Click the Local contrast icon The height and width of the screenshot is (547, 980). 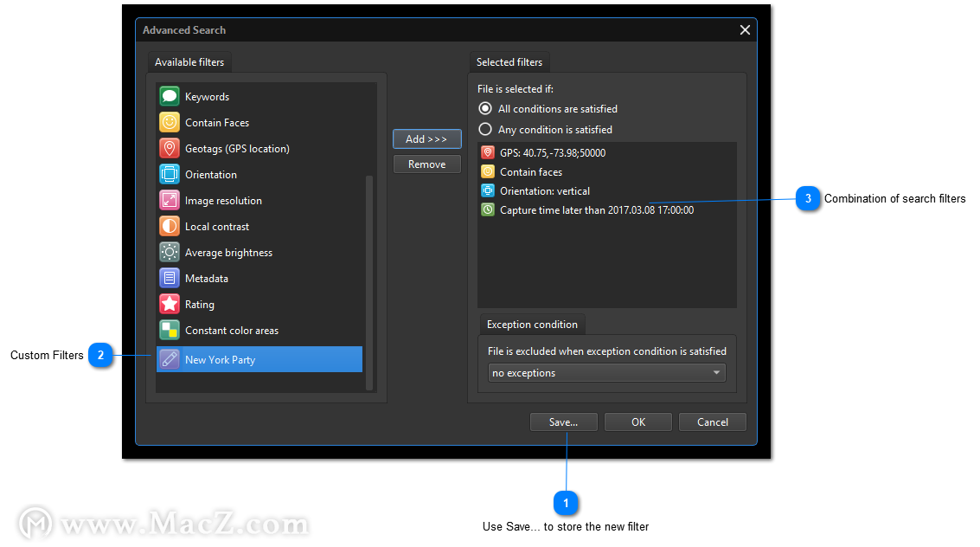click(x=170, y=226)
